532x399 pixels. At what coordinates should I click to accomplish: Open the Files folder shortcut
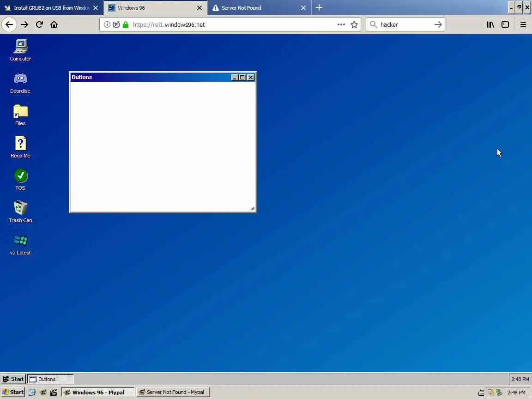click(20, 115)
